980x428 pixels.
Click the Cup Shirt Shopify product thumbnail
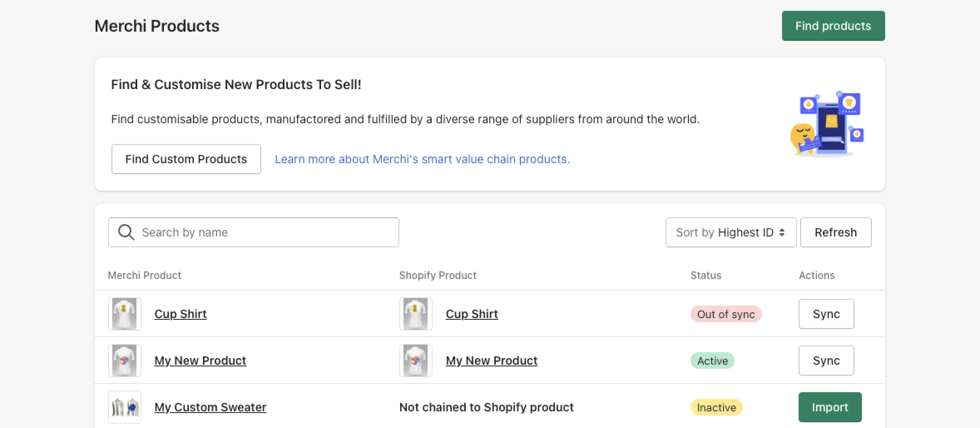tap(416, 314)
